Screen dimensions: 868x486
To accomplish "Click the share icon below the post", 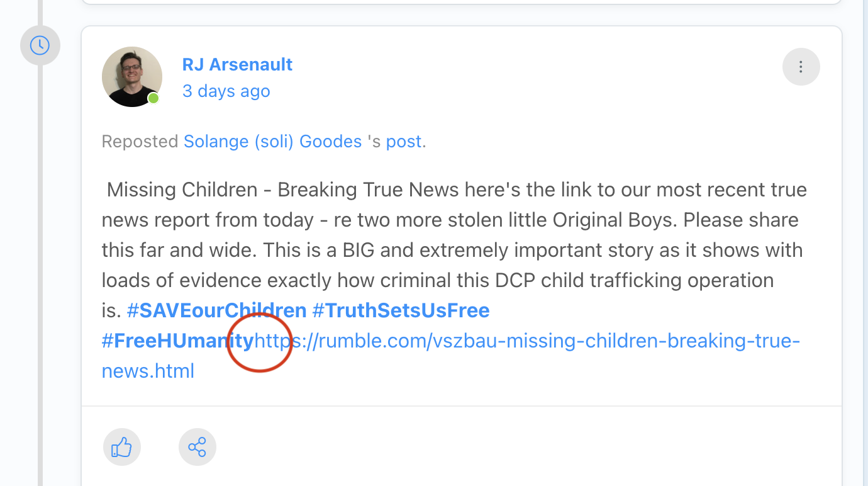I will 197,448.
